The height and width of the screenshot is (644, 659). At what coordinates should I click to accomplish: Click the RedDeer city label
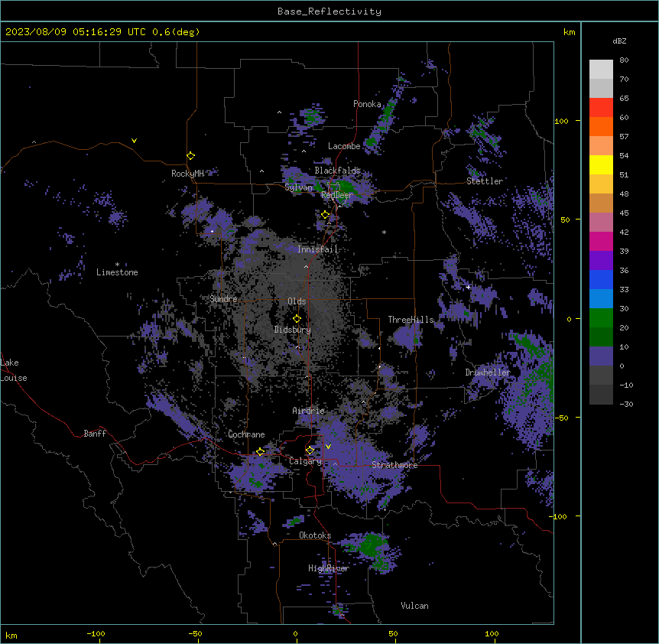[x=337, y=195]
